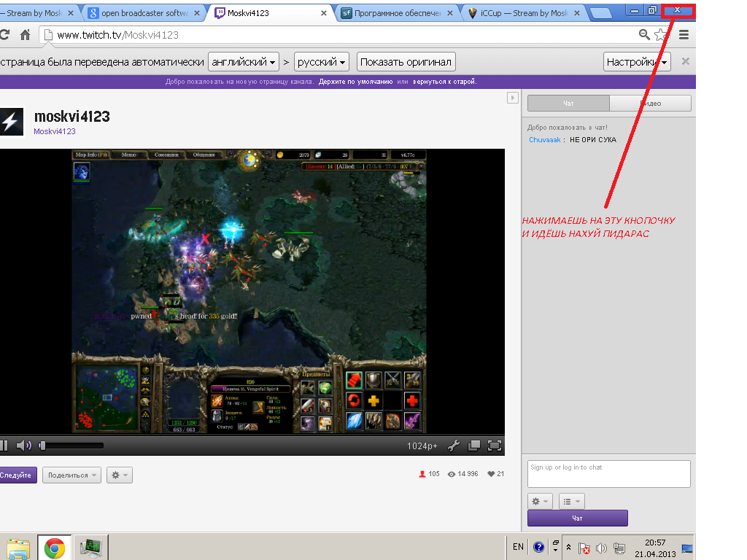Open channel gear options dropdown below player
This screenshot has height=560, width=747.
click(x=119, y=475)
